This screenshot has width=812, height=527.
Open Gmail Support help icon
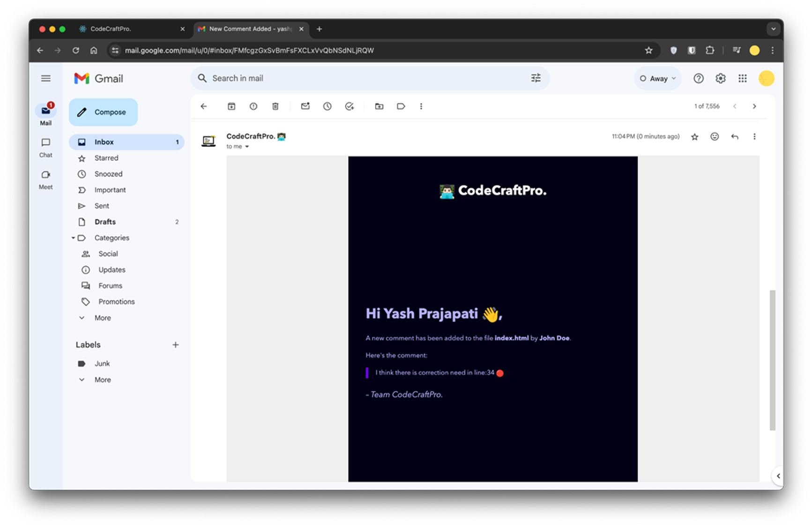(699, 78)
